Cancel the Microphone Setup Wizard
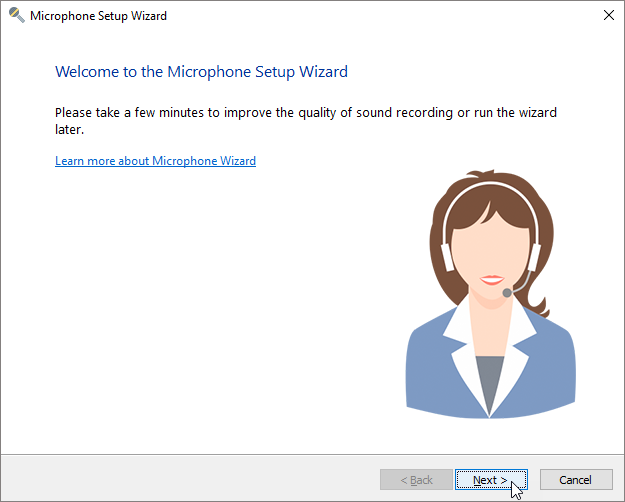 tap(576, 480)
